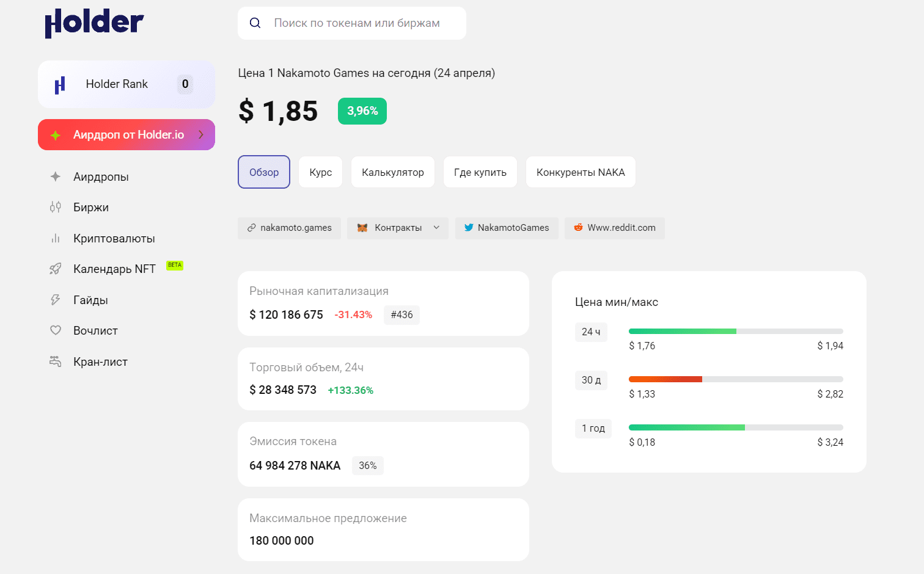Click the Вочлист heart icon
The width and height of the screenshot is (924, 574).
[x=56, y=330]
